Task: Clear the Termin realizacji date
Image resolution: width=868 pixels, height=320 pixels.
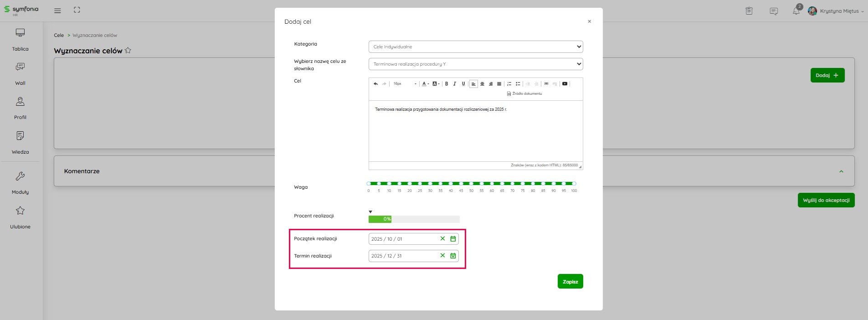Action: 442,256
